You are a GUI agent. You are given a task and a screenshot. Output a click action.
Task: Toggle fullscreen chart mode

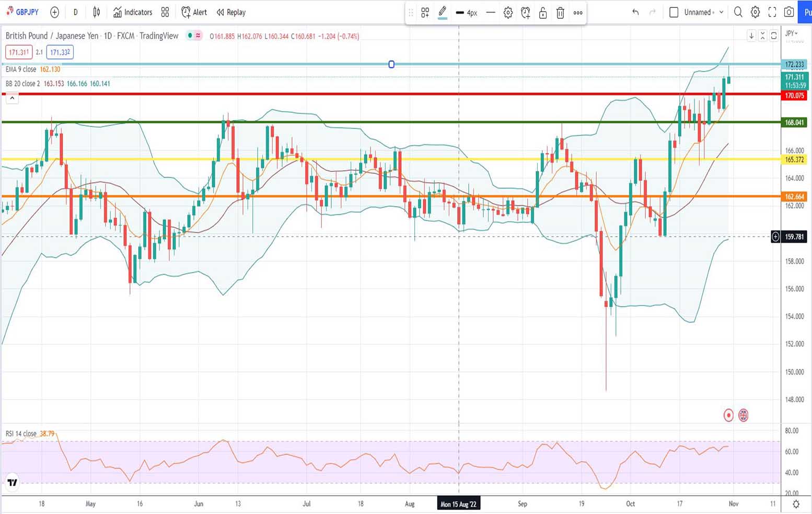coord(772,12)
